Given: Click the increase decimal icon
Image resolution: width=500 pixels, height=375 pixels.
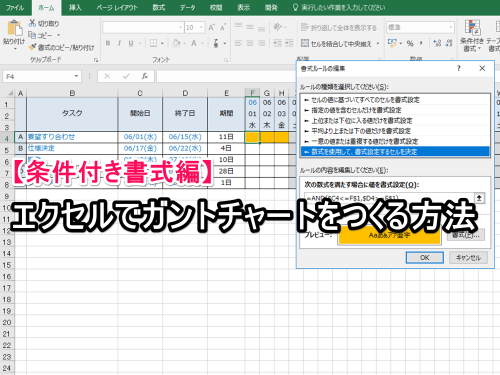Looking at the screenshot, I should (x=437, y=43).
